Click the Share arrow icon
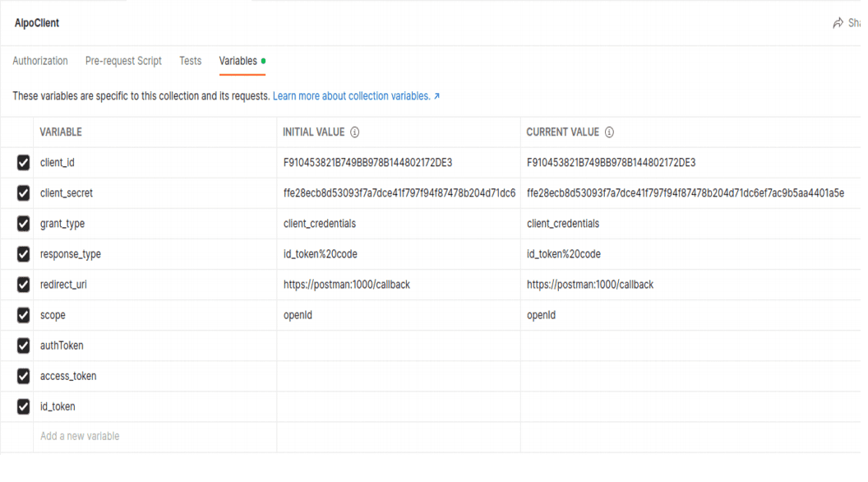 tap(838, 23)
